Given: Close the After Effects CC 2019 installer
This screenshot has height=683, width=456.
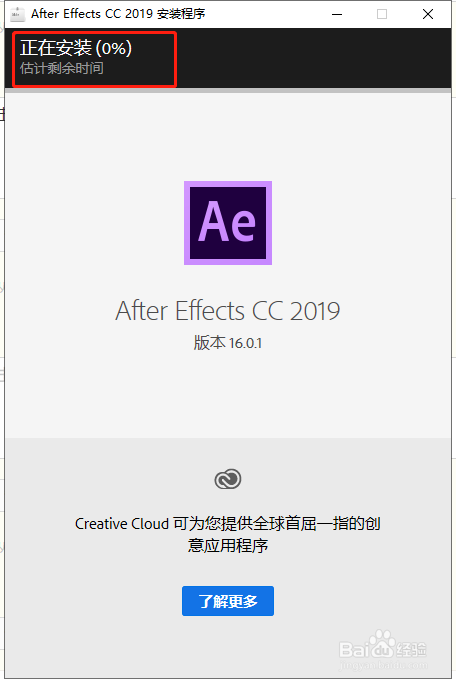Looking at the screenshot, I should tap(428, 14).
